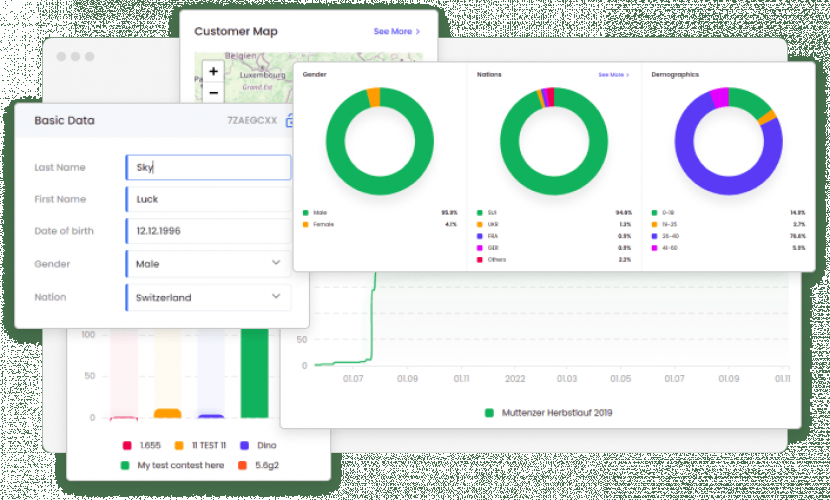The image size is (830, 500).
Task: Toggle the 26-40 legend entry in Demographics
Action: (x=654, y=236)
